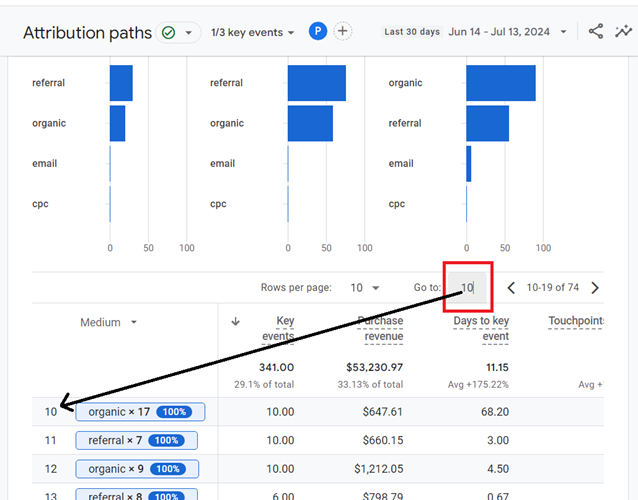Select the blue P comparison chip

[x=318, y=31]
